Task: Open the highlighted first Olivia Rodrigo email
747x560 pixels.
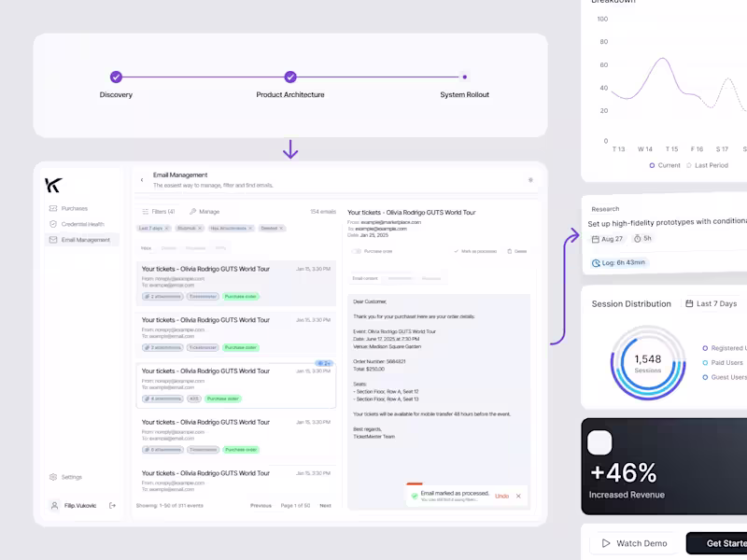Action: tap(236, 283)
